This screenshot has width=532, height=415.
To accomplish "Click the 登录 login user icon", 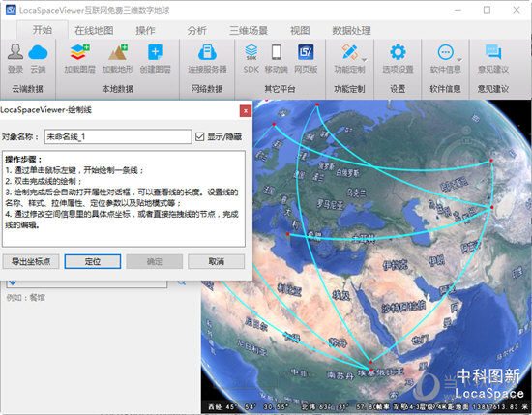I will click(x=15, y=52).
